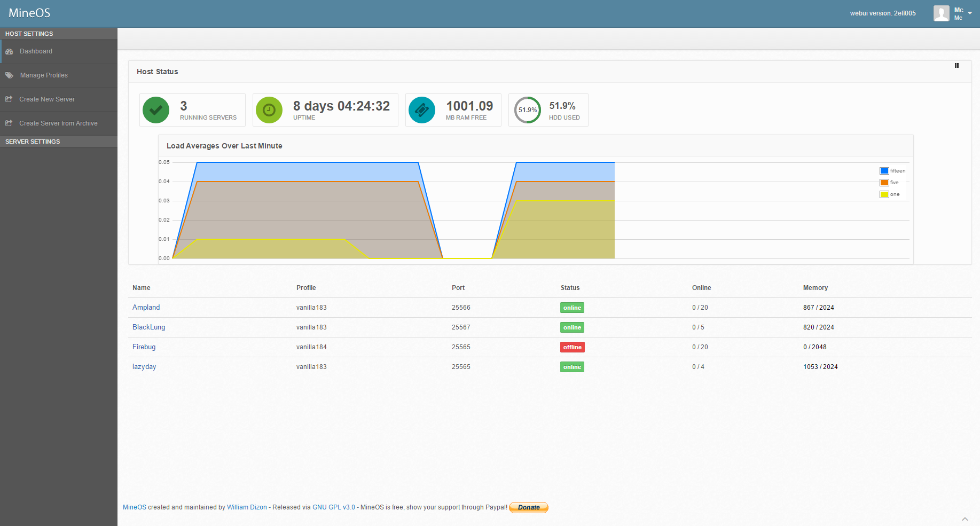The image size is (980, 526).
Task: Click the Host Status panel title
Action: coord(158,72)
